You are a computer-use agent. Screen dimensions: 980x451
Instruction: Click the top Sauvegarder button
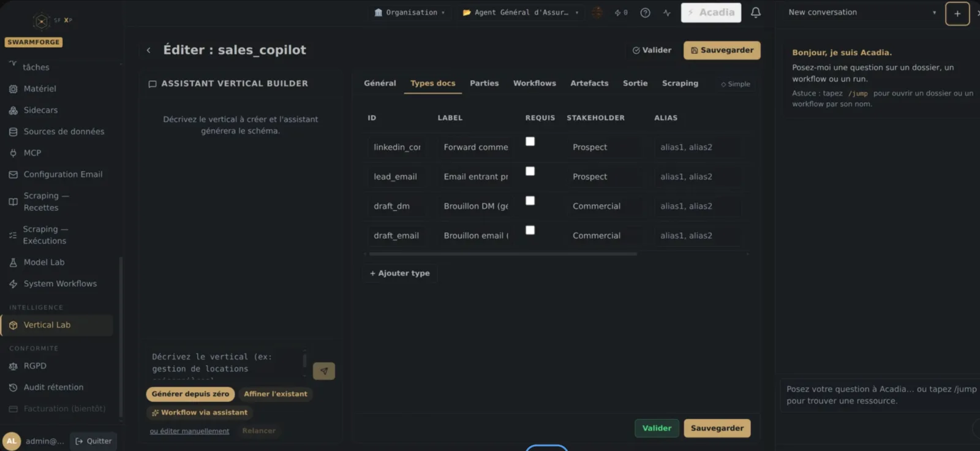tap(722, 50)
